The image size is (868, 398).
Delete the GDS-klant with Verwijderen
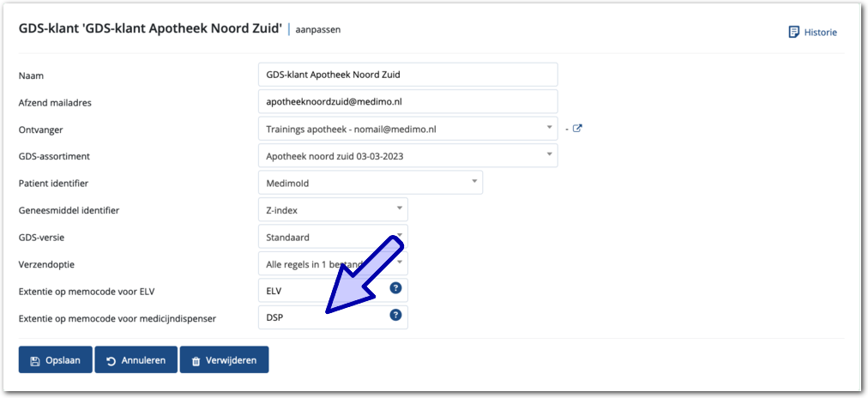pyautogui.click(x=224, y=360)
